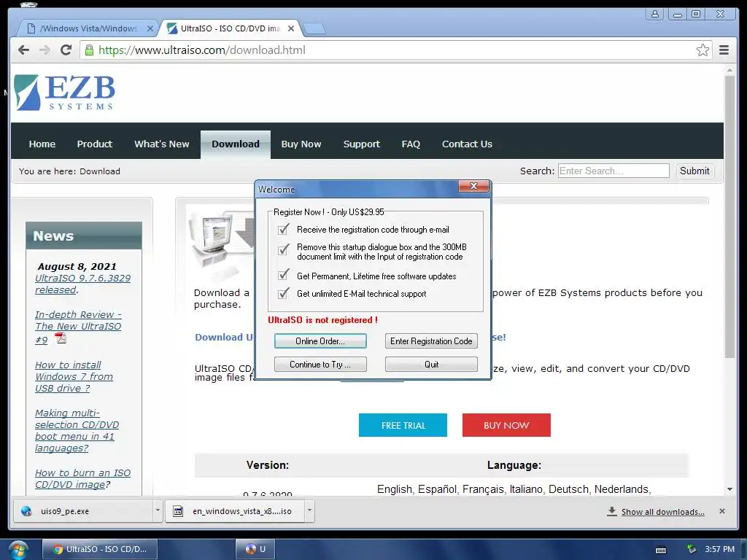Click the Online Order... button

tap(320, 341)
